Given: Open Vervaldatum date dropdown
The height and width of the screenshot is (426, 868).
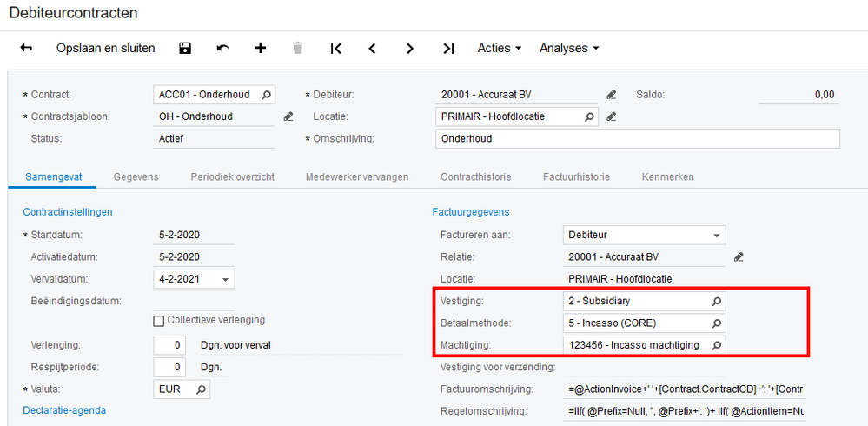Looking at the screenshot, I should 226,279.
